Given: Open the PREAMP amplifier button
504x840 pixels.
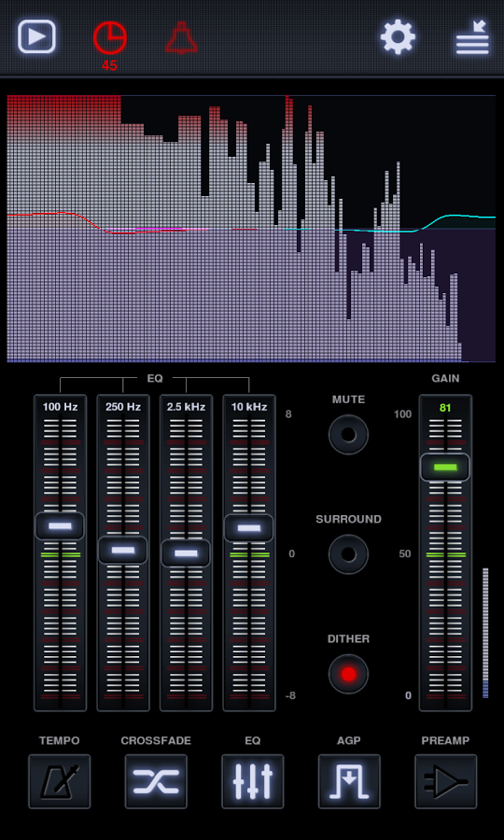Looking at the screenshot, I should pos(445,781).
